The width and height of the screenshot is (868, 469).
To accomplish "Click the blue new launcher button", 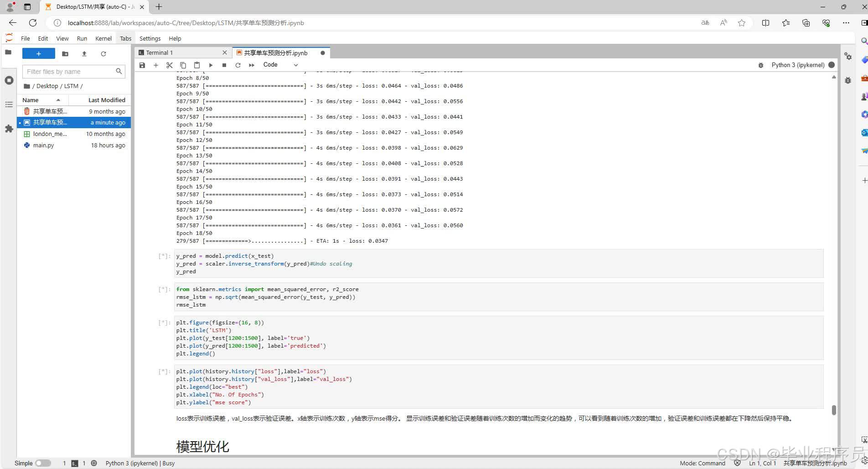I will click(x=39, y=54).
